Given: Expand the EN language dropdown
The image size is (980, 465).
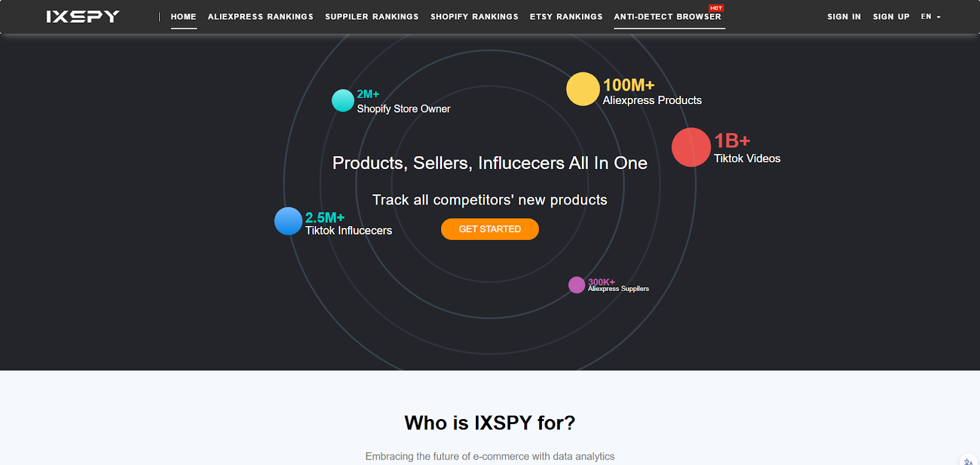Looking at the screenshot, I should point(930,17).
